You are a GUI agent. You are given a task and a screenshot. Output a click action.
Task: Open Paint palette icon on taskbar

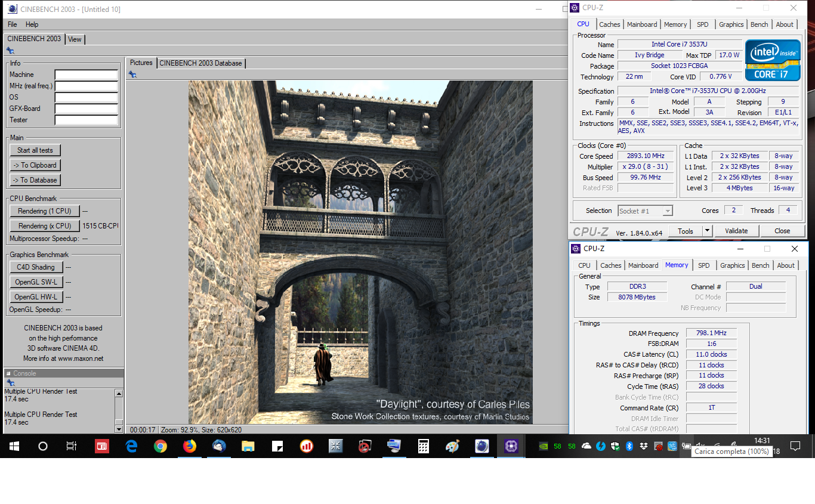(x=453, y=446)
